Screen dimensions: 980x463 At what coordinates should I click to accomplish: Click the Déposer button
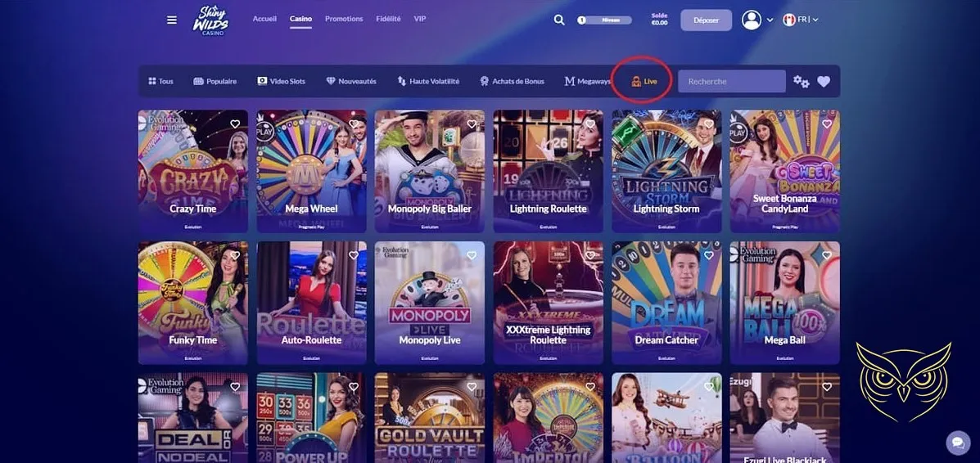pos(706,20)
